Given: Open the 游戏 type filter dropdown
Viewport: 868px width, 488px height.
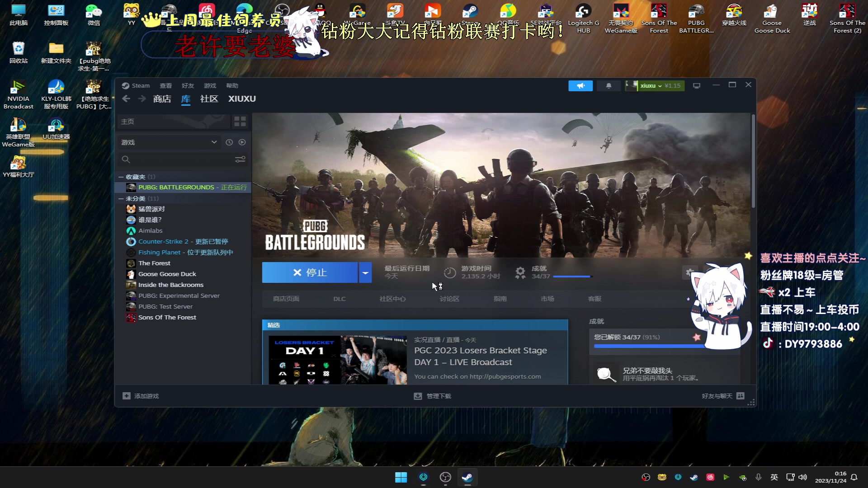Looking at the screenshot, I should 214,142.
